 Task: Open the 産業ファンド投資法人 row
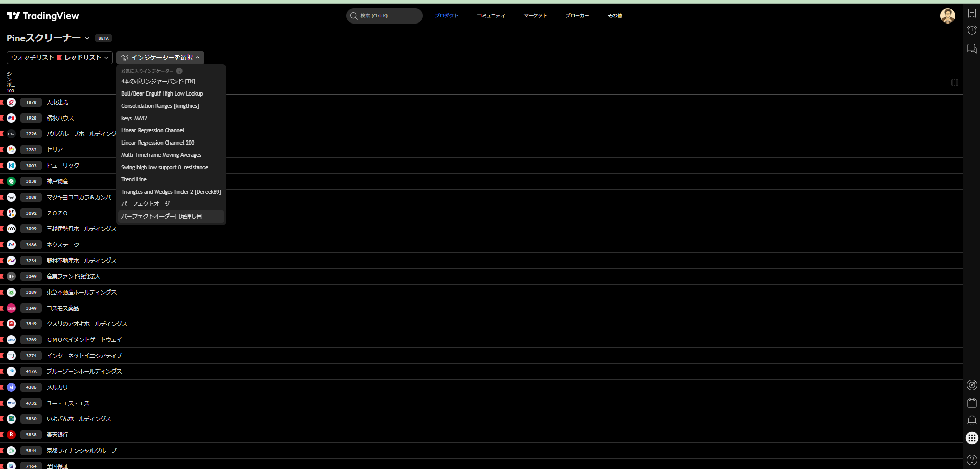pos(481,276)
